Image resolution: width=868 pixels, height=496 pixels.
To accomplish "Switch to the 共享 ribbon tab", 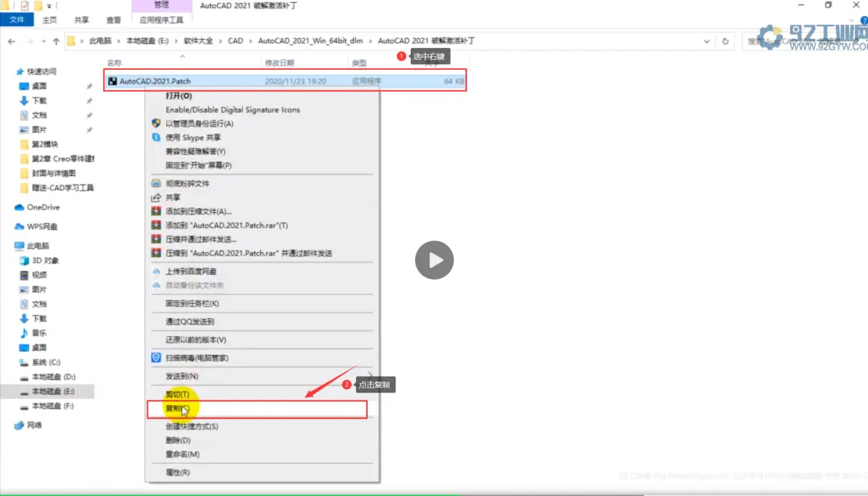I will (x=82, y=20).
